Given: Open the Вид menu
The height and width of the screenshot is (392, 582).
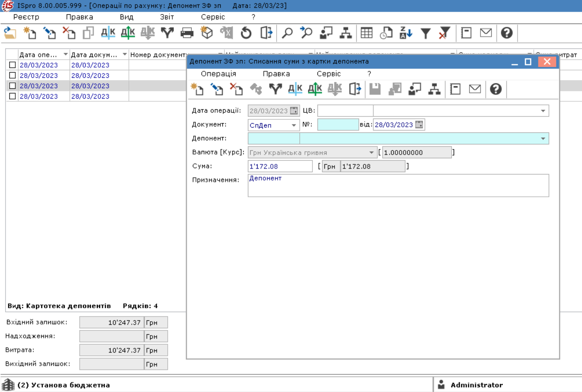Looking at the screenshot, I should [x=127, y=17].
